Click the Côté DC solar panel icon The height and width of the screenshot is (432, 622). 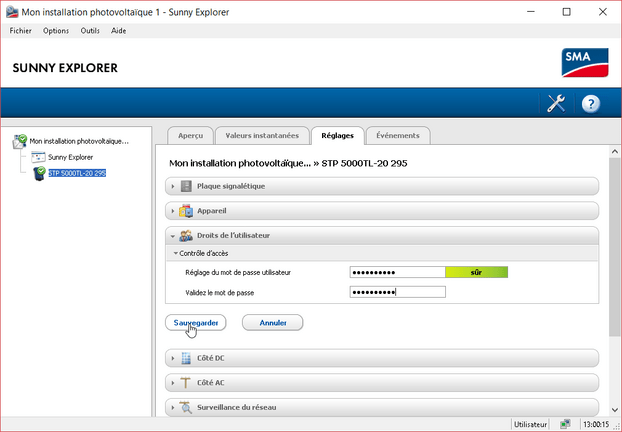tap(186, 358)
